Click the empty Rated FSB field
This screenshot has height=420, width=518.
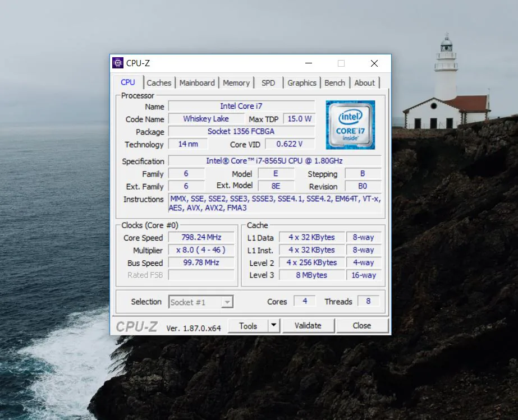click(201, 275)
